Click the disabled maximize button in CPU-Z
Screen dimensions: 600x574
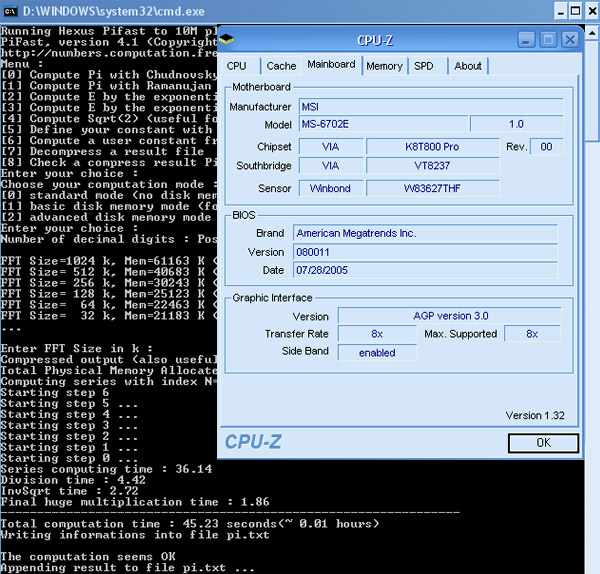[548, 40]
